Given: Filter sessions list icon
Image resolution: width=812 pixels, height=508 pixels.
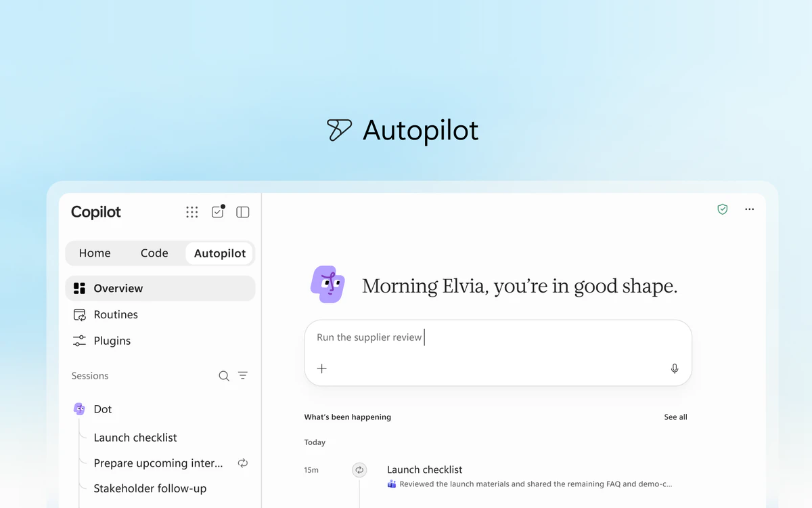Looking at the screenshot, I should [243, 376].
